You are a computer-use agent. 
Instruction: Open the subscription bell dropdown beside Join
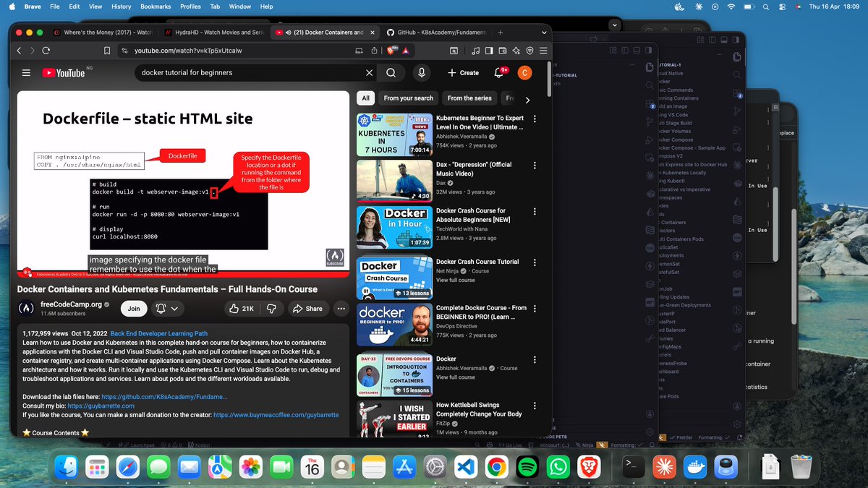click(x=168, y=308)
